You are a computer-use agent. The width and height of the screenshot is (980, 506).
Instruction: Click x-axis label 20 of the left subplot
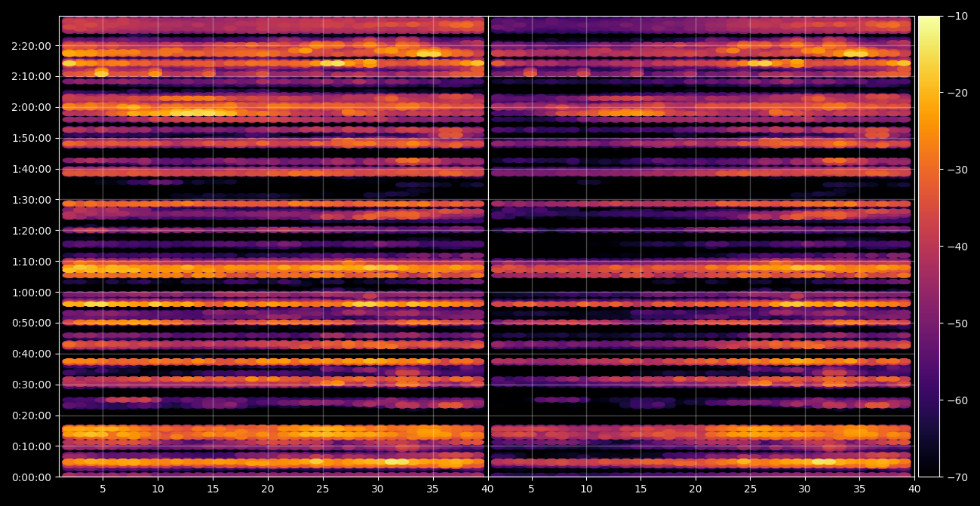click(x=268, y=489)
